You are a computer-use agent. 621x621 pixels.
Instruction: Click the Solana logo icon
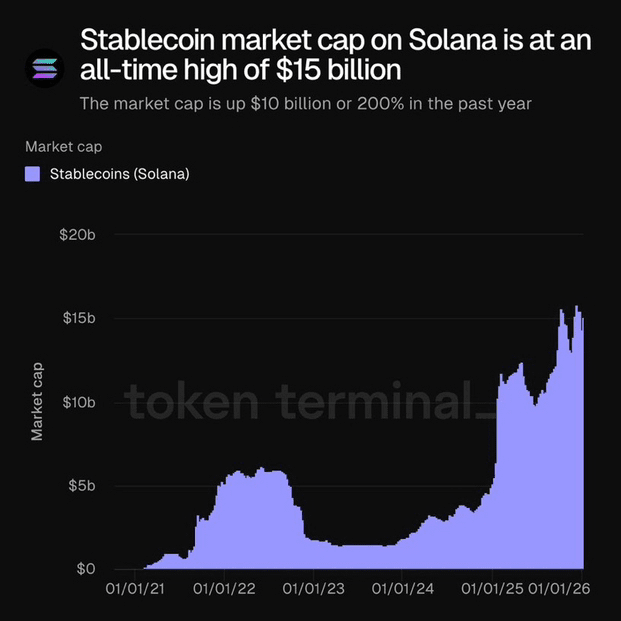pos(46,69)
